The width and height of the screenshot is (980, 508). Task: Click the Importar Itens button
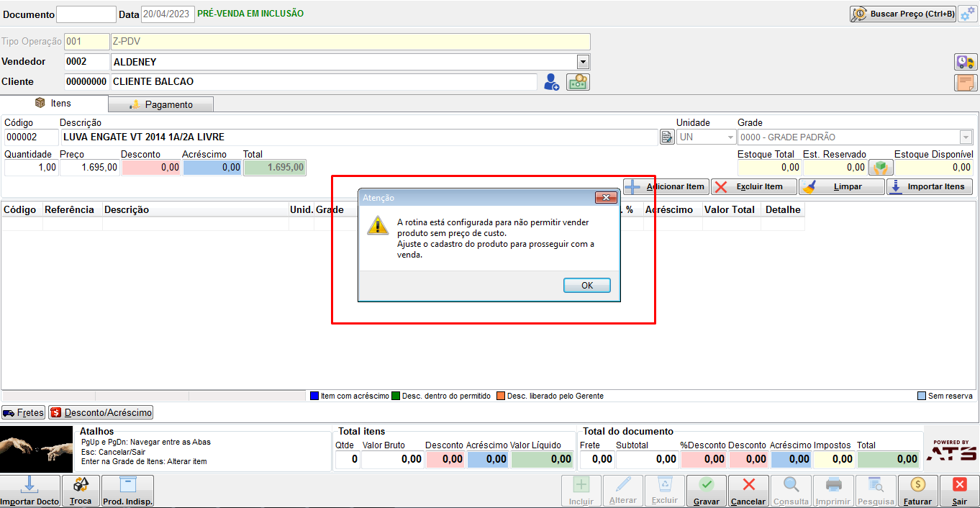[x=930, y=186]
